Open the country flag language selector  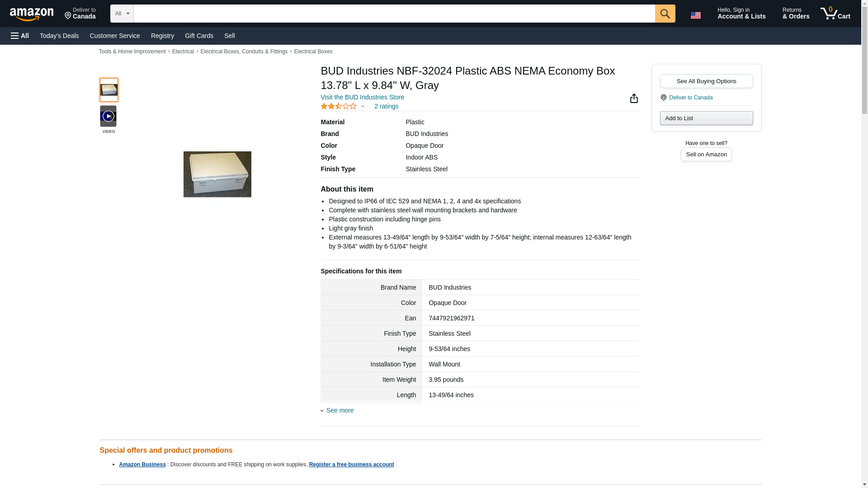click(x=695, y=15)
